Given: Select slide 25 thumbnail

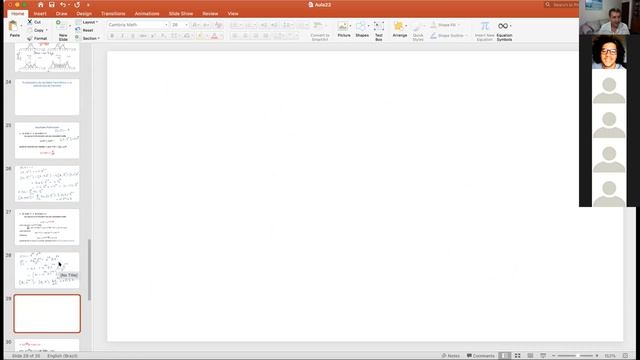Looking at the screenshot, I should [47, 140].
